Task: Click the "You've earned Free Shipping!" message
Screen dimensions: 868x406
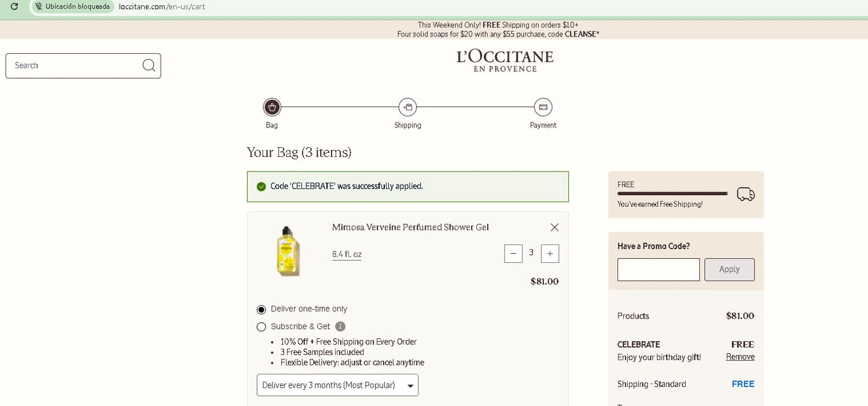Action: pyautogui.click(x=660, y=204)
